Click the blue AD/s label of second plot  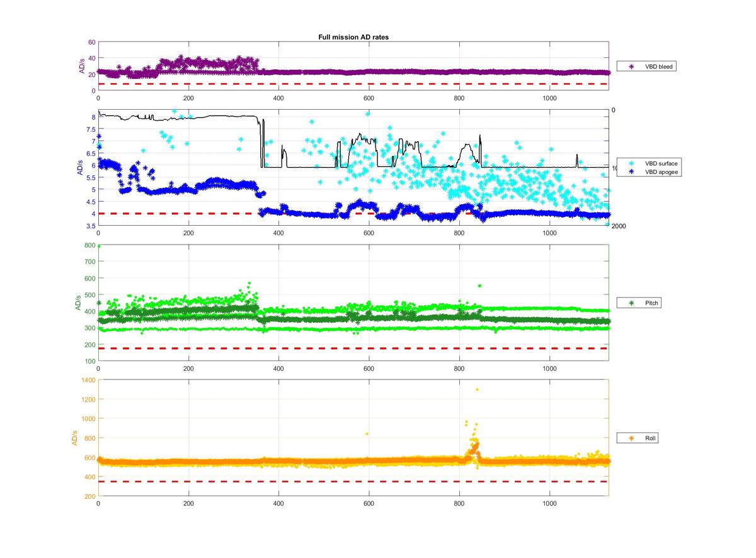tap(79, 168)
